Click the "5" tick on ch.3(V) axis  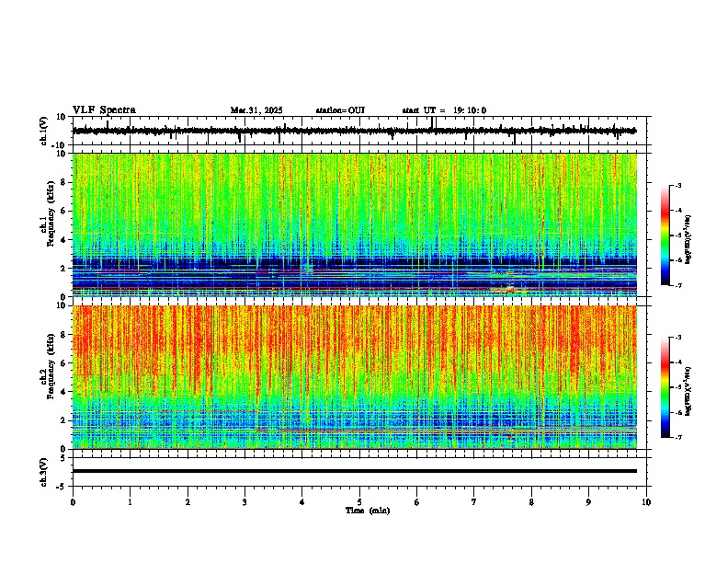(x=63, y=458)
